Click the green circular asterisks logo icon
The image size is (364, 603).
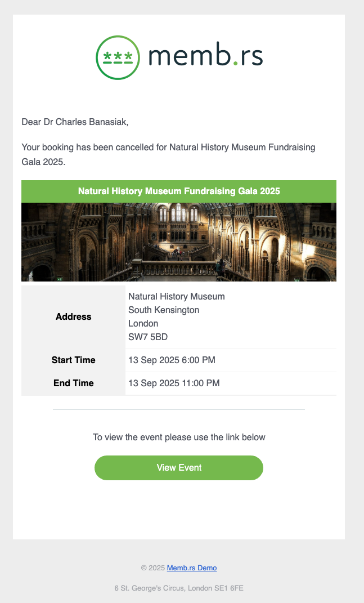pos(118,57)
